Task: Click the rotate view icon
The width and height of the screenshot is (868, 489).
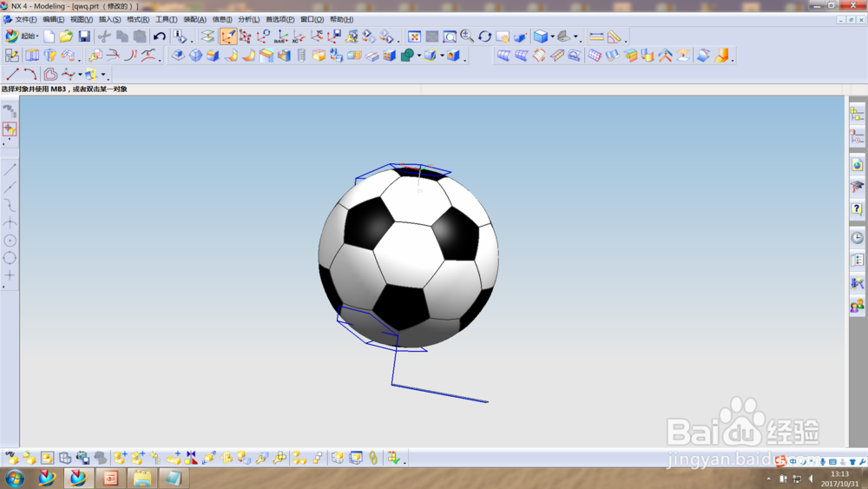Action: [x=485, y=36]
